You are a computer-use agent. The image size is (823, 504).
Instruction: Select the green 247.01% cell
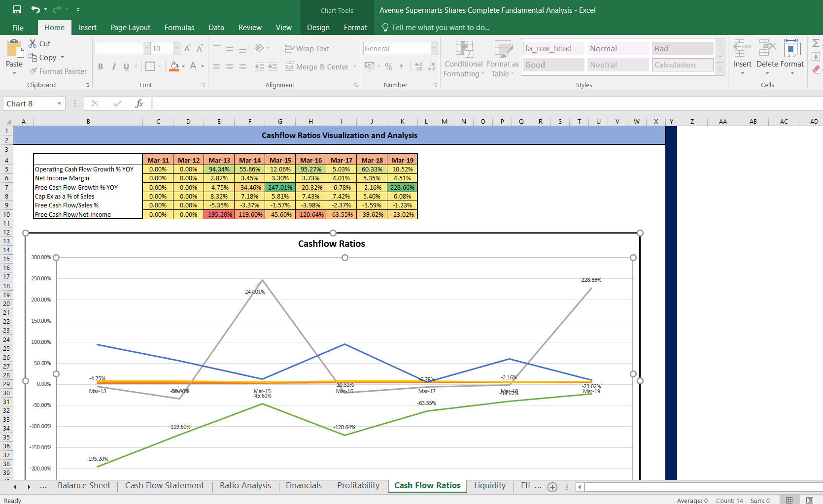[x=280, y=187]
